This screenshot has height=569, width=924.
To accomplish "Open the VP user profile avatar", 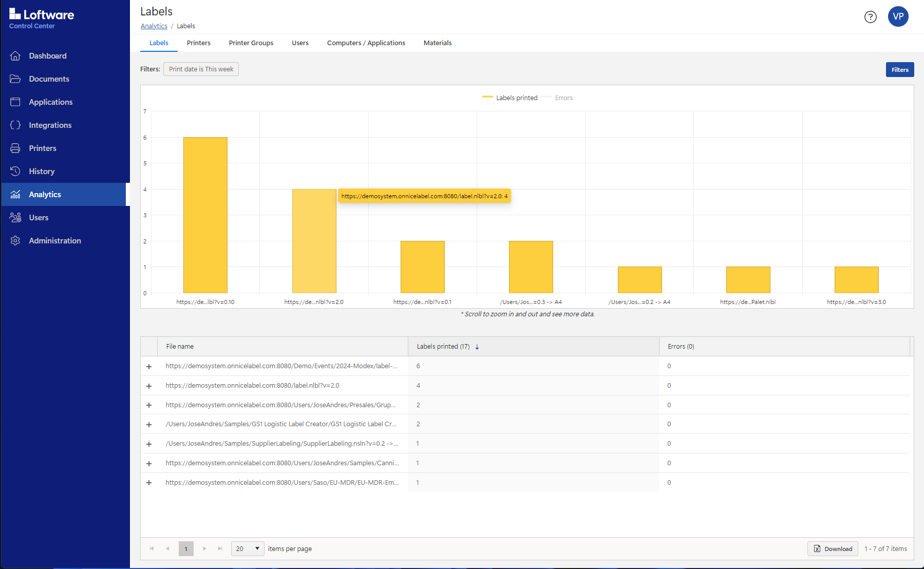I will (x=898, y=16).
